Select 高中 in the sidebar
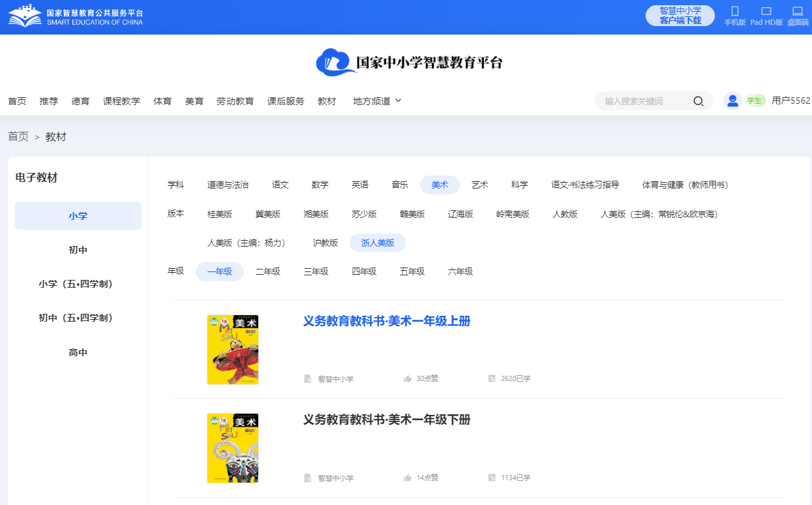Screen dimensions: 812x505 pyautogui.click(x=78, y=352)
